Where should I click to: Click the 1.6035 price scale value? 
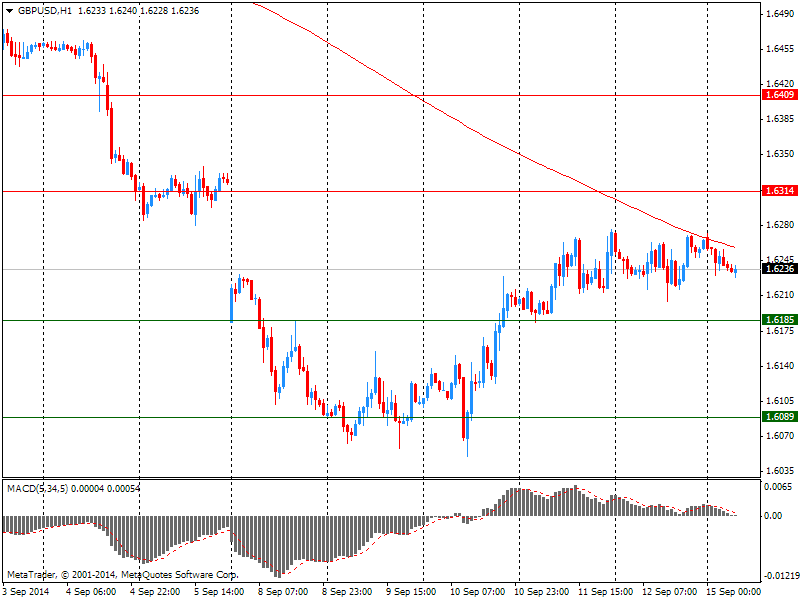[x=780, y=470]
